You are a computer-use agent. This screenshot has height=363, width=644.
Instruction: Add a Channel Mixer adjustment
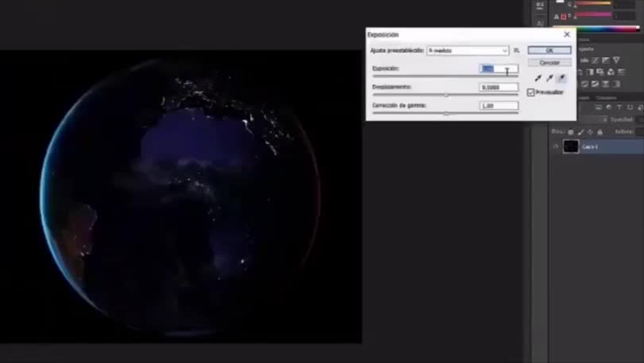click(611, 72)
